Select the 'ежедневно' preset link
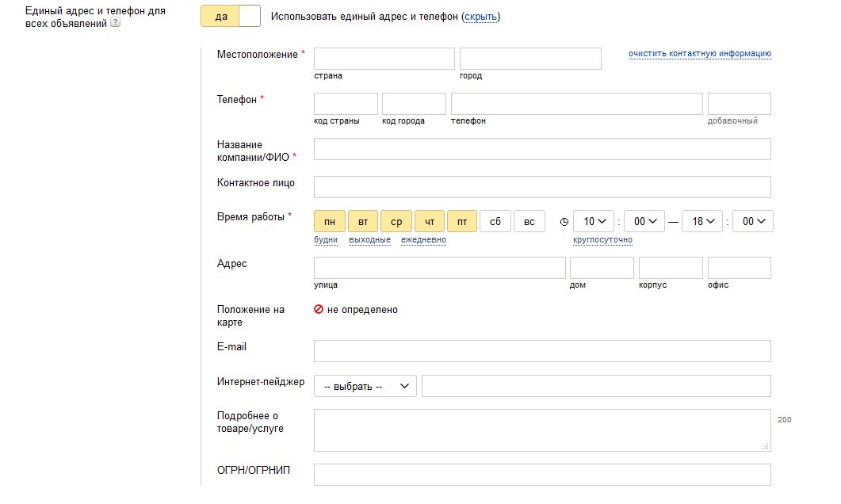 pyautogui.click(x=423, y=240)
